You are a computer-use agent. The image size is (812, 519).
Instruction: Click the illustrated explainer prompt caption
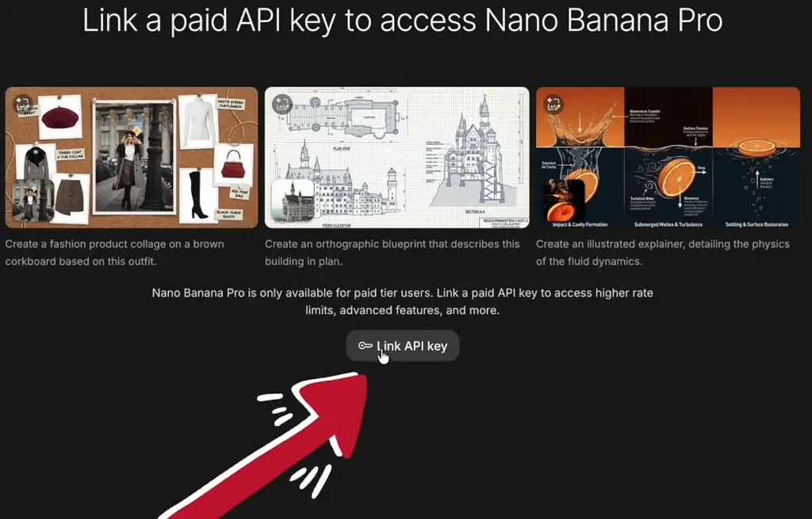(663, 253)
